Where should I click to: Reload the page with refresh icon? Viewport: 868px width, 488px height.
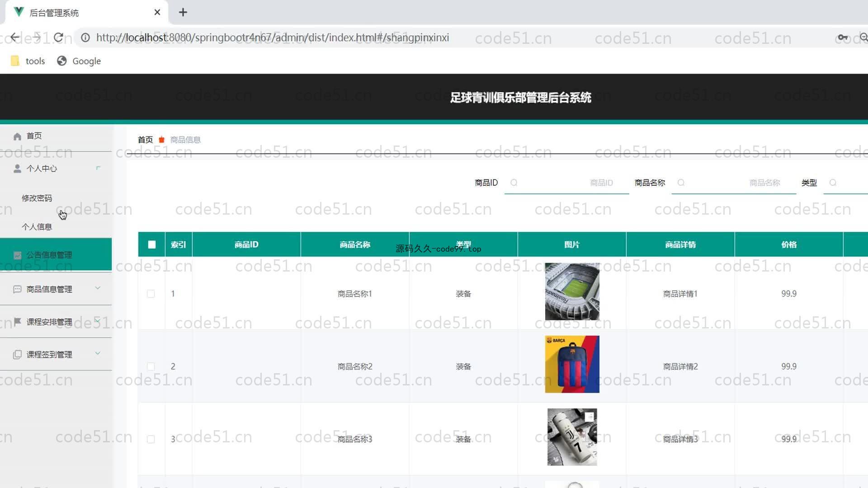click(x=58, y=38)
